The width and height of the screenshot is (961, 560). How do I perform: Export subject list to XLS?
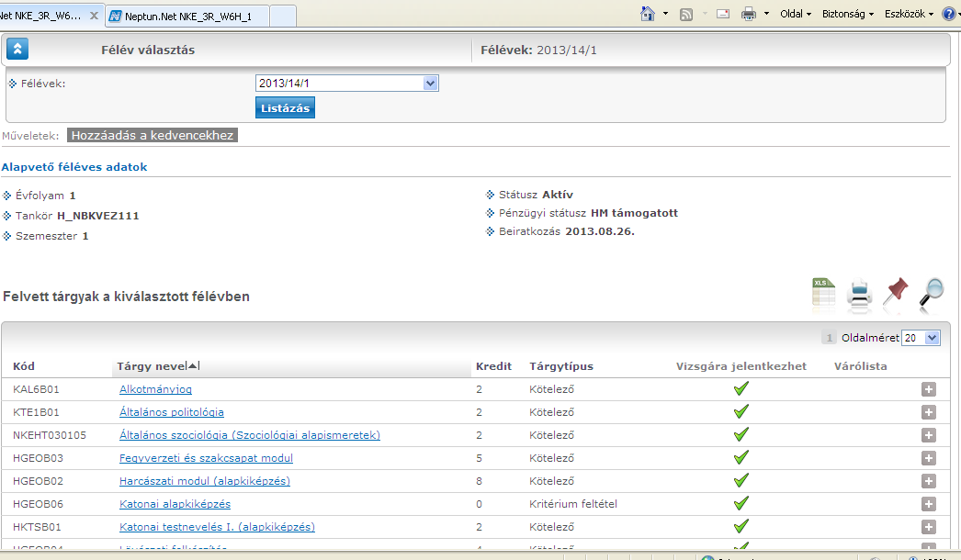point(824,292)
